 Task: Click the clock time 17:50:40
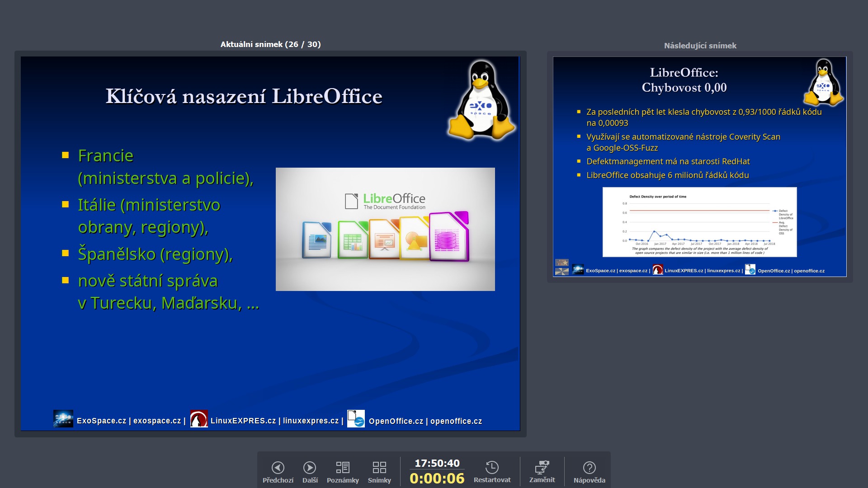pos(437,463)
